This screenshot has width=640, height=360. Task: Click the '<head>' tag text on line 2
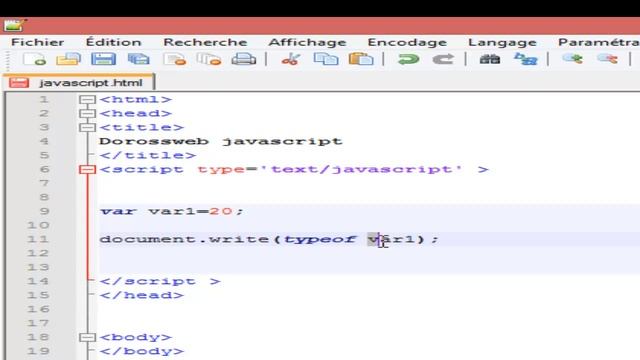pos(136,113)
